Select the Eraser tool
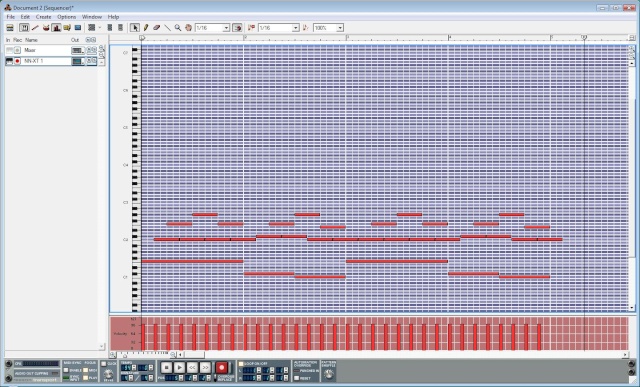 (x=156, y=27)
